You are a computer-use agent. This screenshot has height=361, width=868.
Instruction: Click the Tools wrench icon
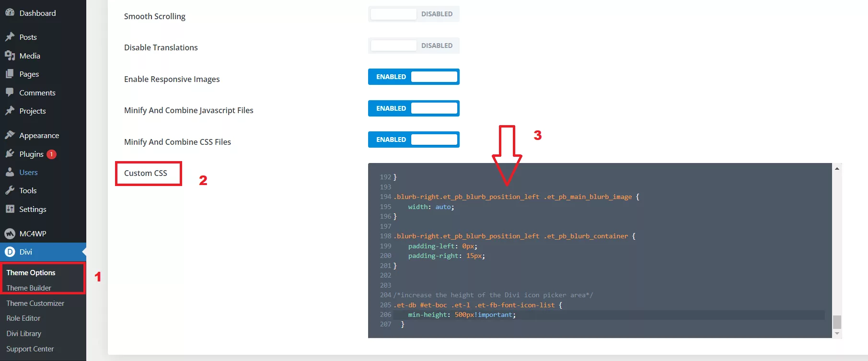click(10, 190)
